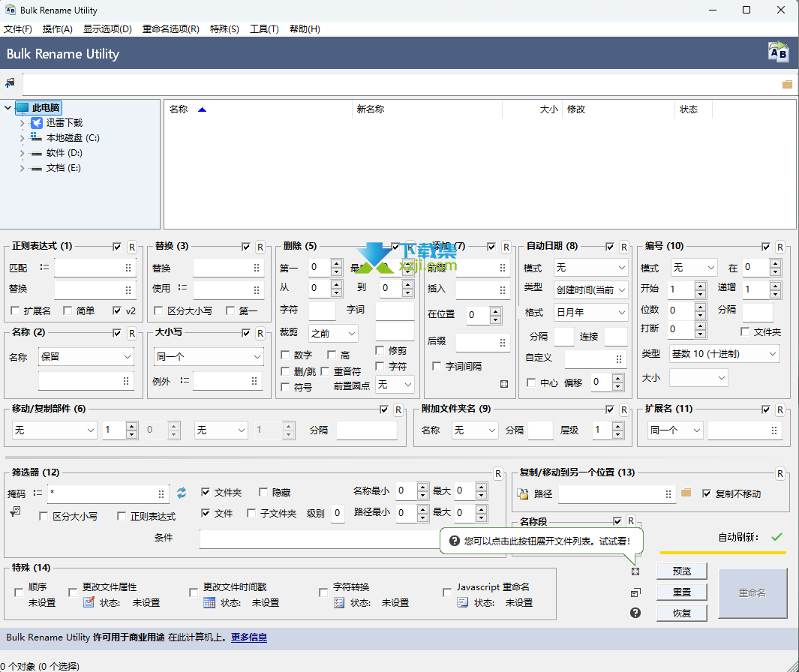This screenshot has width=799, height=672.
Task: Enable 数字 checkbox in 删除 panel
Action: coord(285,355)
